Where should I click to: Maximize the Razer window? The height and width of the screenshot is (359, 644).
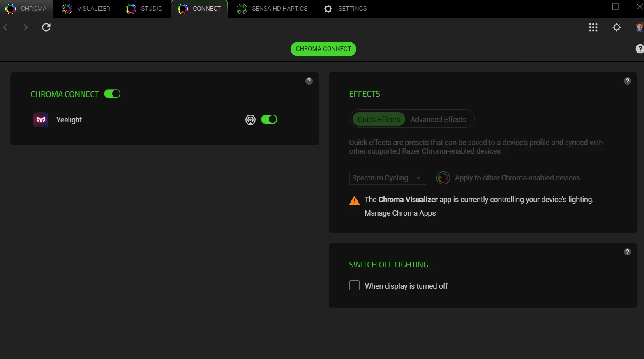coord(615,7)
